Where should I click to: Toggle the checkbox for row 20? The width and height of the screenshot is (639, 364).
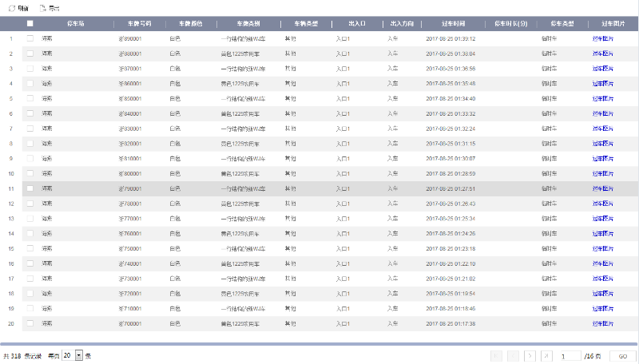tap(30, 323)
